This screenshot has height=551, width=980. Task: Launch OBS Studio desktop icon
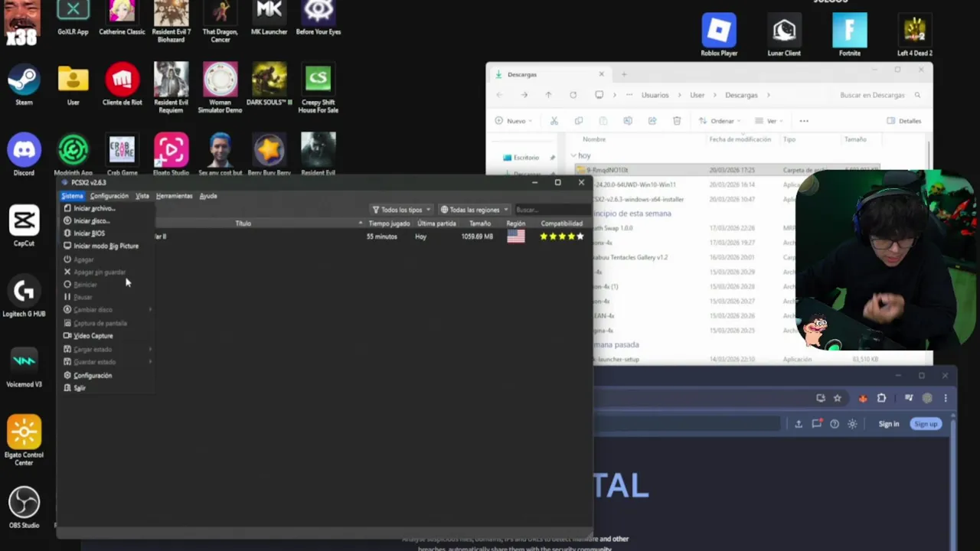24,507
